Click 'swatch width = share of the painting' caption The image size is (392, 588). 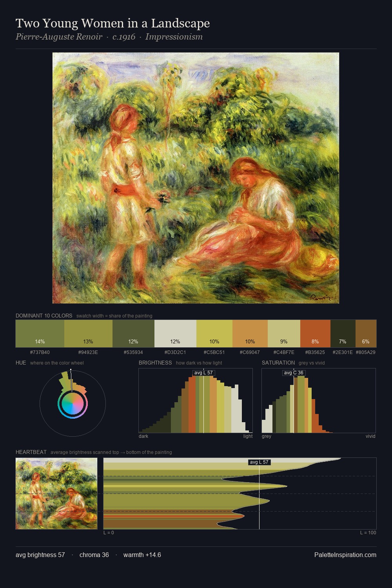click(x=114, y=316)
